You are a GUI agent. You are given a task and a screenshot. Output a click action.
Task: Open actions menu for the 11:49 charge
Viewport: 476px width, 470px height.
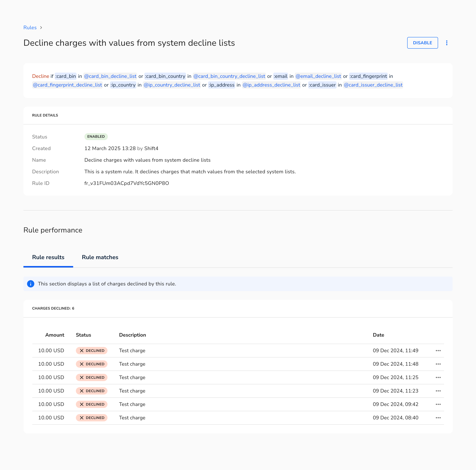(x=438, y=351)
